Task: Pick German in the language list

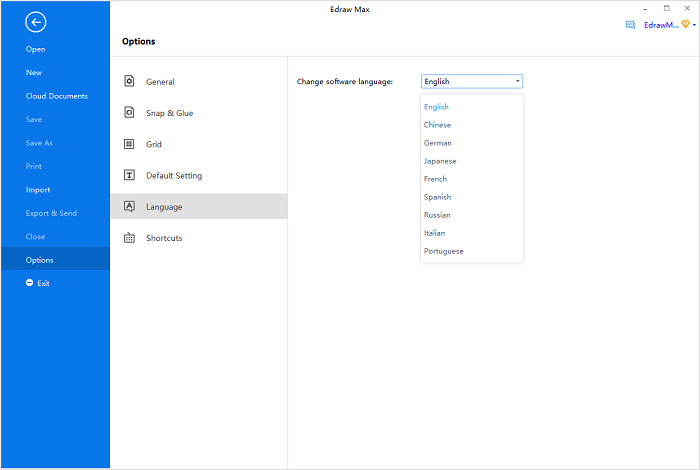Action: click(x=437, y=143)
